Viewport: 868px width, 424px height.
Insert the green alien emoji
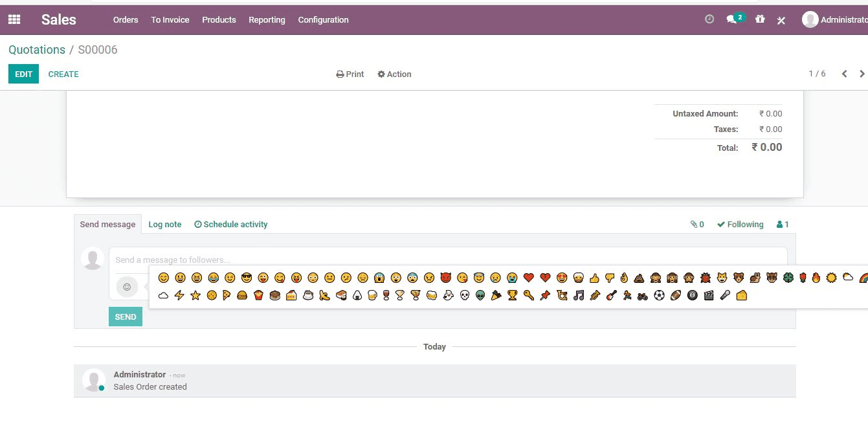(x=480, y=295)
